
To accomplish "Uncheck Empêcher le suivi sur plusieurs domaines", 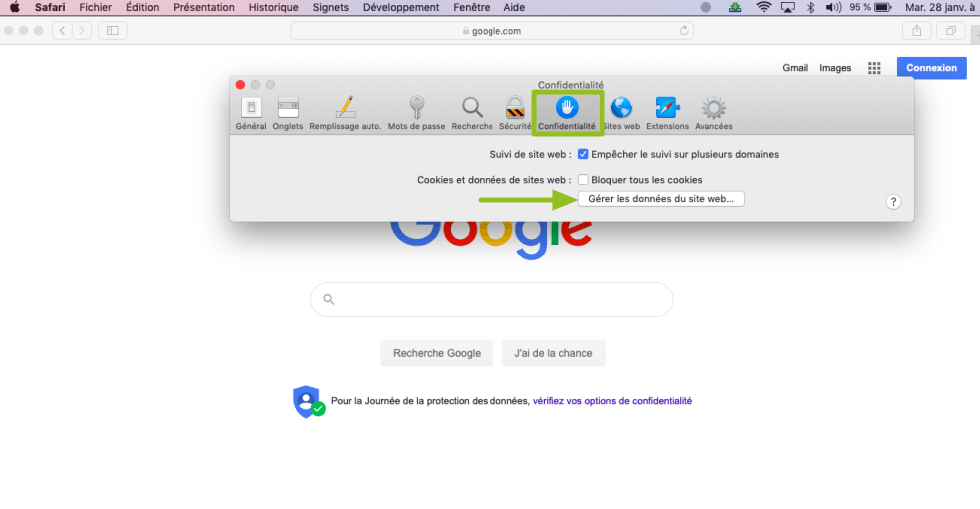I will coord(583,154).
